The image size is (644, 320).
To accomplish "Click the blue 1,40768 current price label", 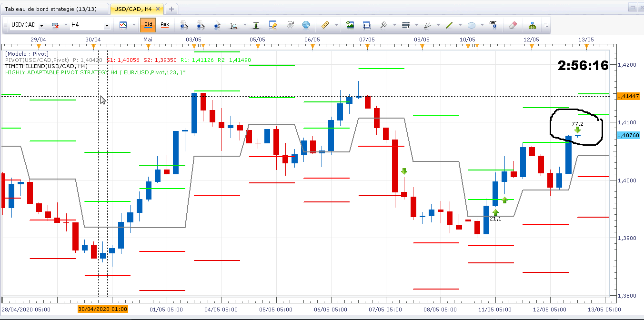I will pos(628,136).
